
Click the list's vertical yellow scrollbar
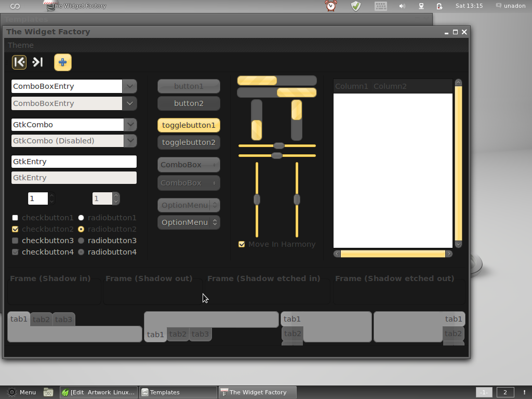coord(458,163)
